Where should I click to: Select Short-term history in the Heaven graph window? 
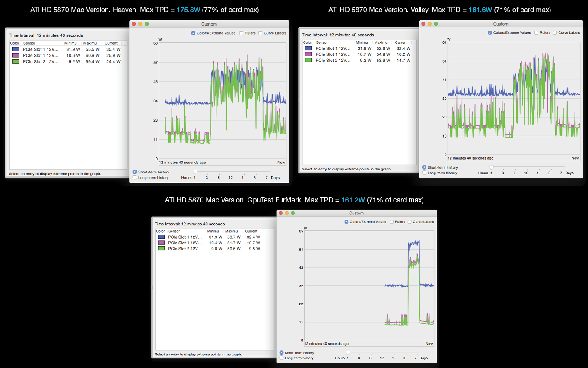135,172
